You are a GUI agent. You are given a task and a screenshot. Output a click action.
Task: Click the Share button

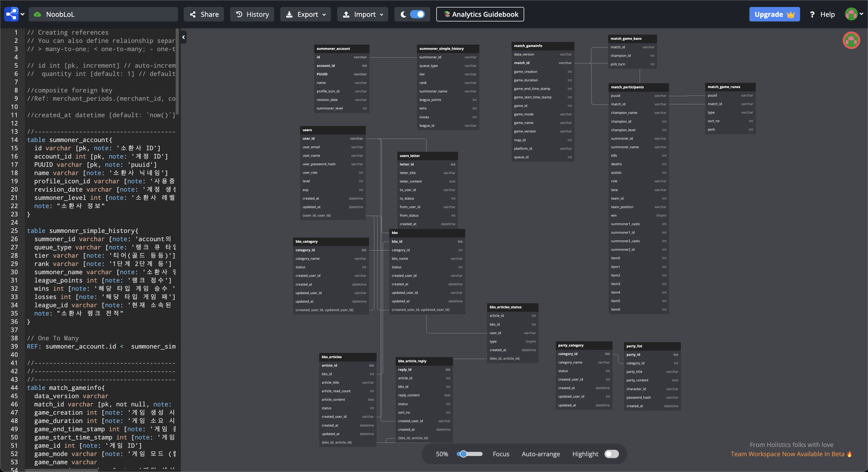(x=204, y=14)
